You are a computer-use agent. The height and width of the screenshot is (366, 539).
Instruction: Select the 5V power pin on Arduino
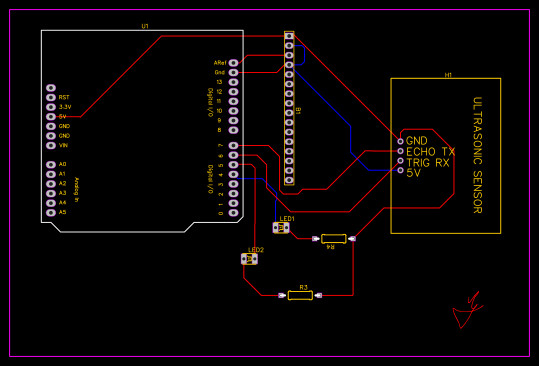pyautogui.click(x=51, y=117)
